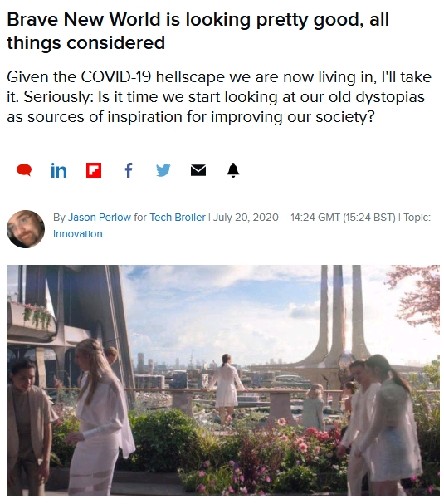Open the Tech Broiler blog link
The height and width of the screenshot is (504, 444).
pyautogui.click(x=178, y=218)
